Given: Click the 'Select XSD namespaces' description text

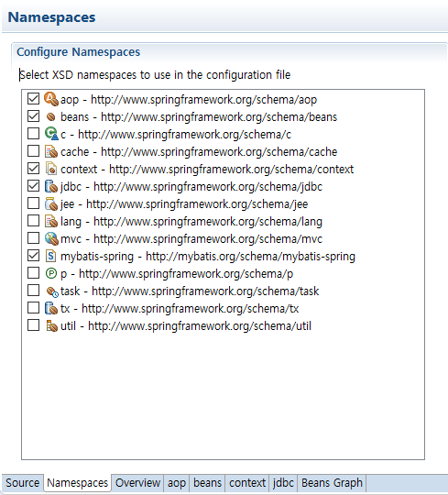Looking at the screenshot, I should (x=155, y=75).
